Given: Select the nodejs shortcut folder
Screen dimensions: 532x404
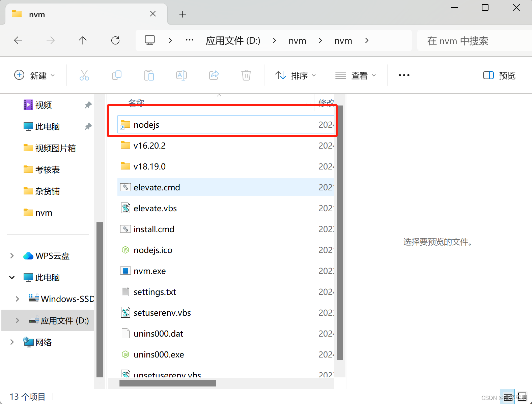Looking at the screenshot, I should tap(225, 125).
